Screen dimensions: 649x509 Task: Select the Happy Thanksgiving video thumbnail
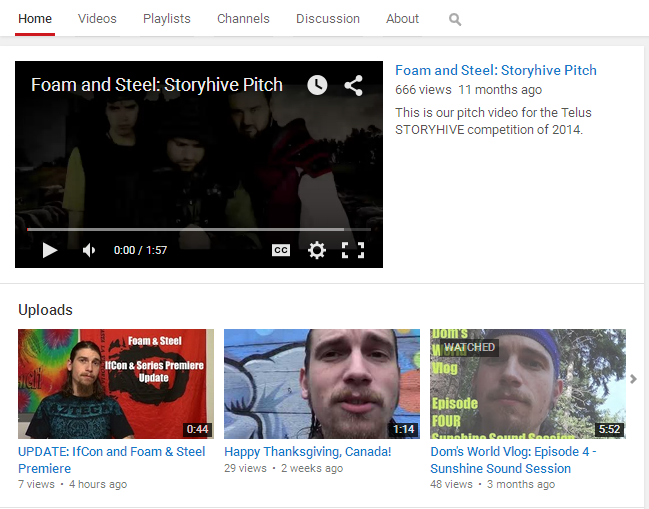[322, 384]
